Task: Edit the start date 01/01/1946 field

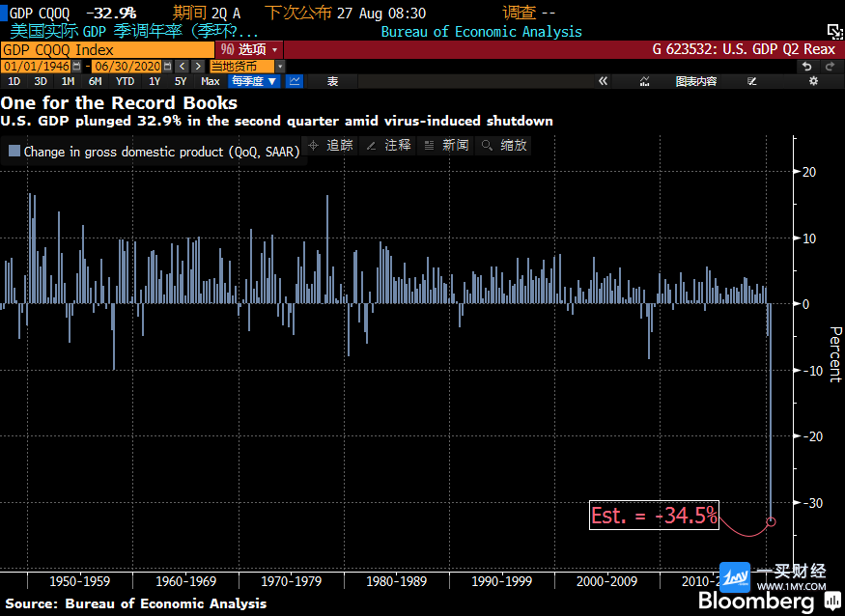Action: pyautogui.click(x=37, y=67)
